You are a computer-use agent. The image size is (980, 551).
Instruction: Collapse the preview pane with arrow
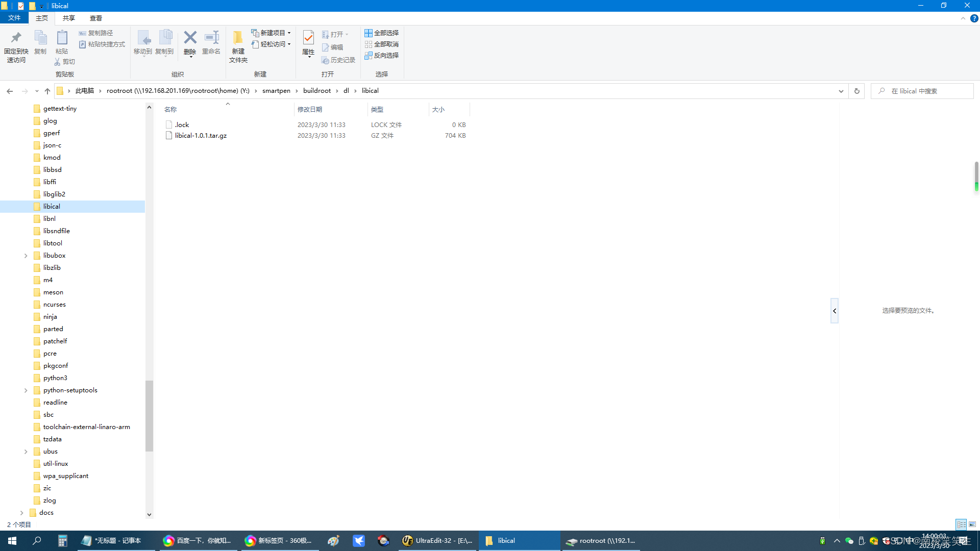pyautogui.click(x=835, y=311)
